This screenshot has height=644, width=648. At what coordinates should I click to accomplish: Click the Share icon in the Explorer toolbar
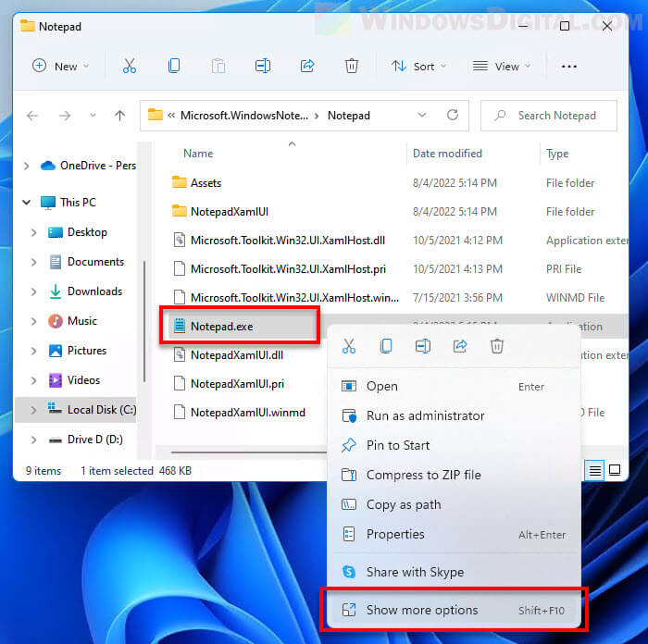[307, 66]
